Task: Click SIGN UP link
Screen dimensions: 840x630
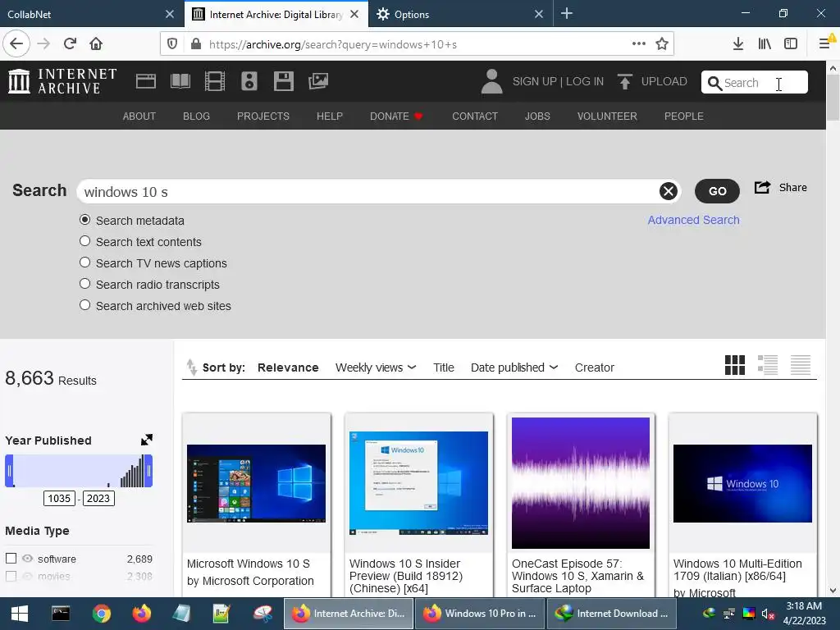Action: [534, 81]
